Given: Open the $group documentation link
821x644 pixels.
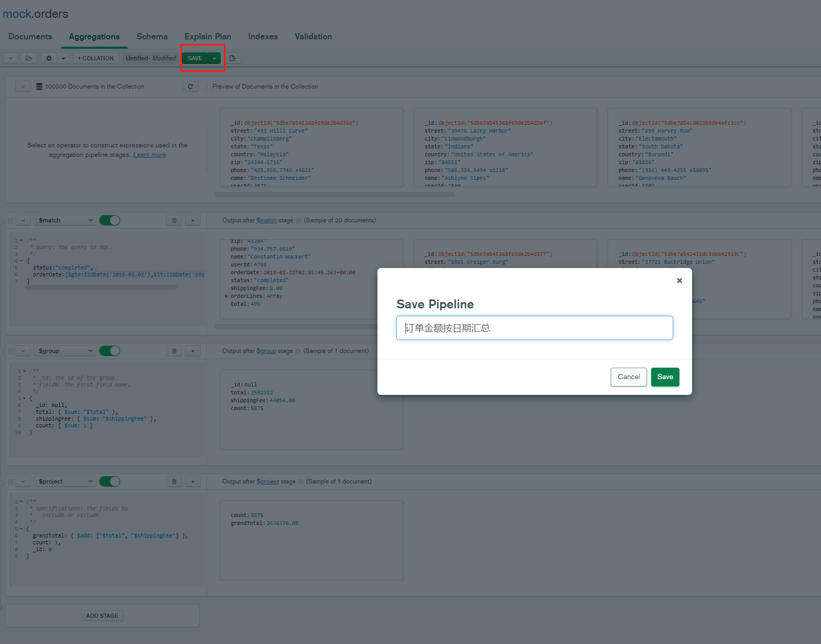Looking at the screenshot, I should (266, 351).
